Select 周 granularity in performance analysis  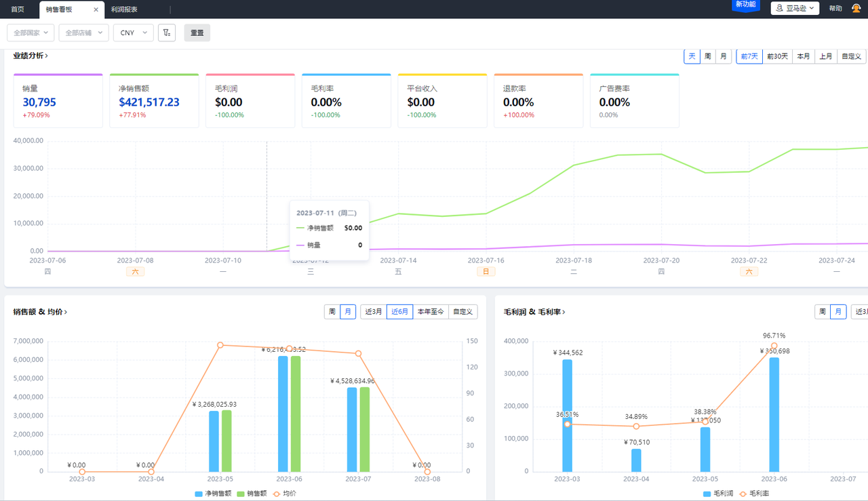(x=708, y=56)
